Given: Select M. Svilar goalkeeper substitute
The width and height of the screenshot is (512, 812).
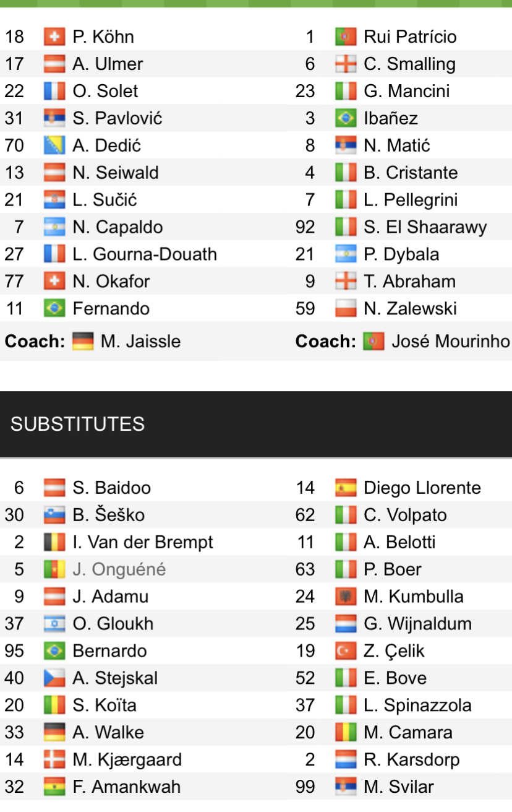Looking at the screenshot, I should tap(399, 787).
